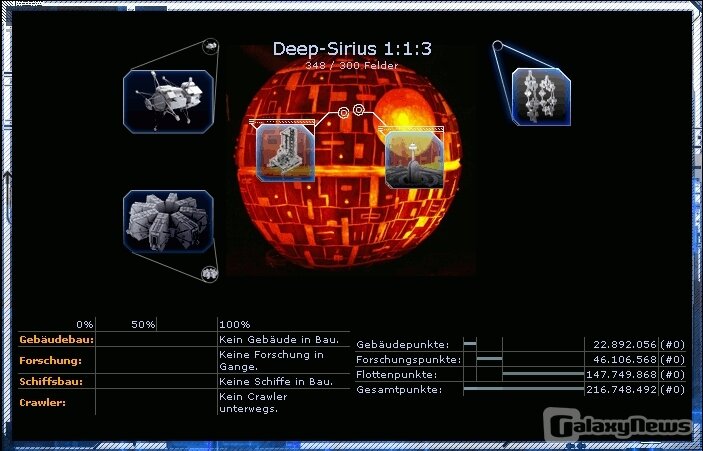This screenshot has height=451, width=703.
Task: Click 'Kein Crawler unterwegs.' status text
Action: pyautogui.click(x=253, y=403)
